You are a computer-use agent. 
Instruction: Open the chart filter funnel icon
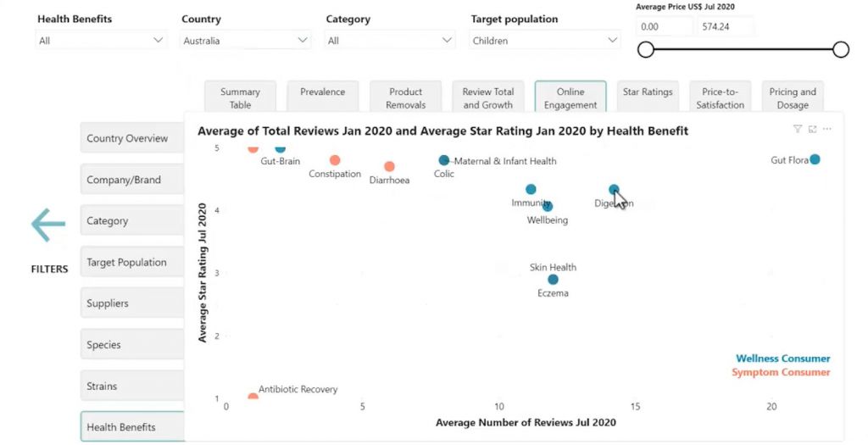(797, 129)
